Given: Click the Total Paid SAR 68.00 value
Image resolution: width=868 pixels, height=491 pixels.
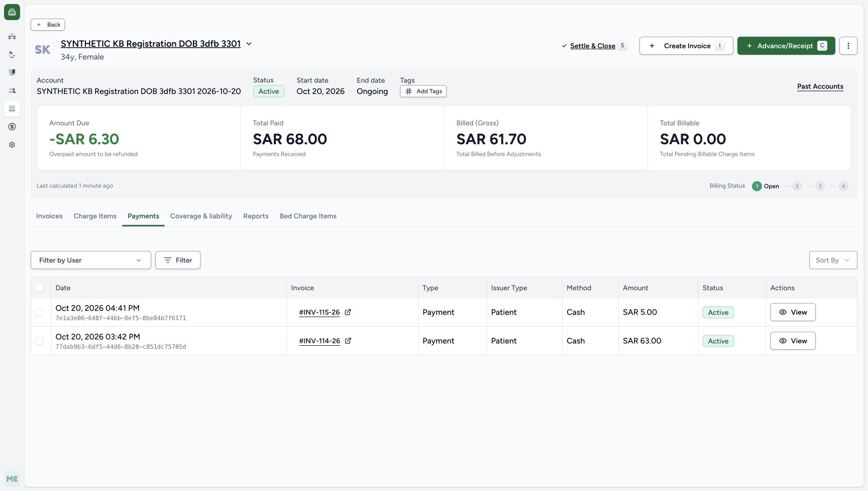Looking at the screenshot, I should (290, 139).
